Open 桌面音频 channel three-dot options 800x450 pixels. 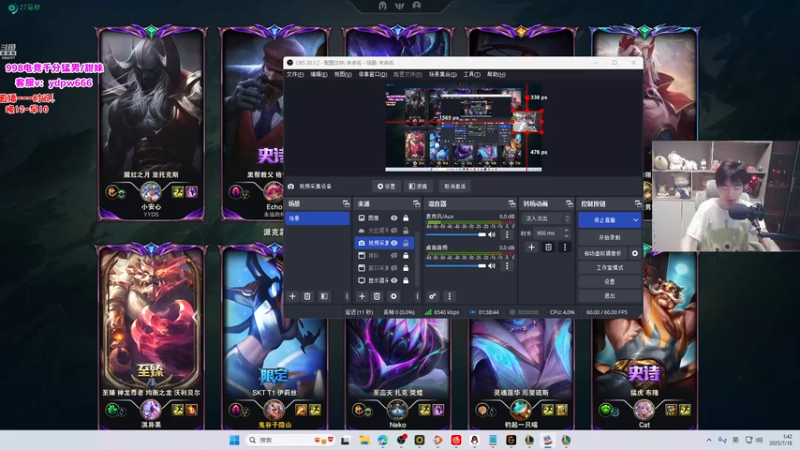507,266
